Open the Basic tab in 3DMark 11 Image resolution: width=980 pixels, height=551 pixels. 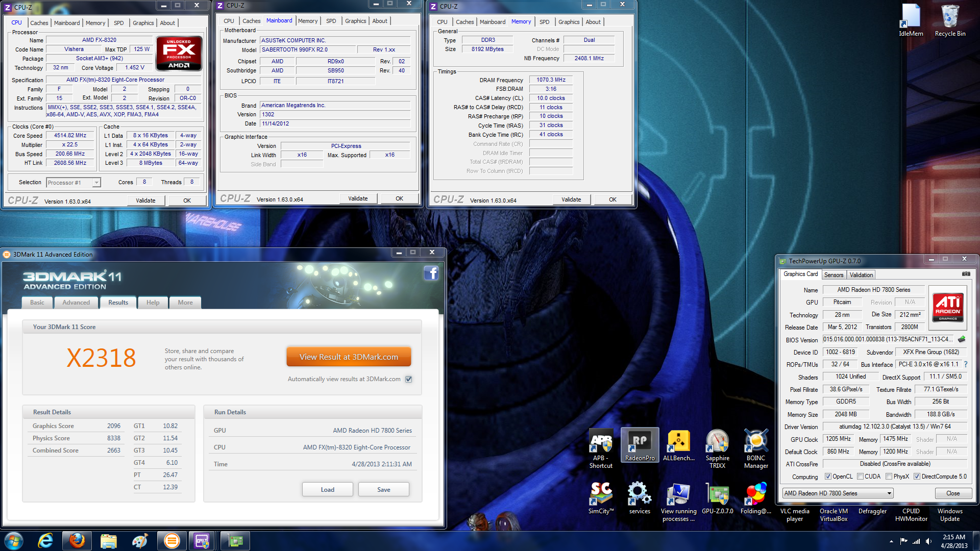[x=37, y=303]
